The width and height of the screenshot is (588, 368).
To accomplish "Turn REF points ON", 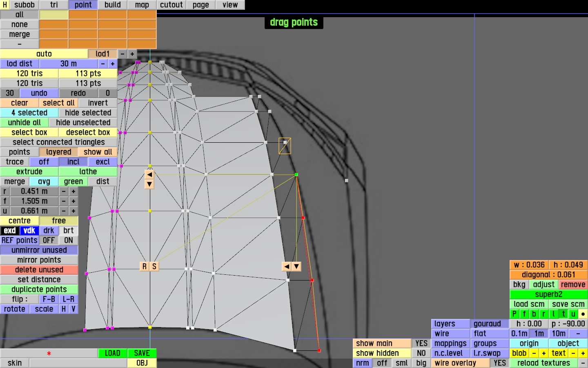I will [x=69, y=240].
